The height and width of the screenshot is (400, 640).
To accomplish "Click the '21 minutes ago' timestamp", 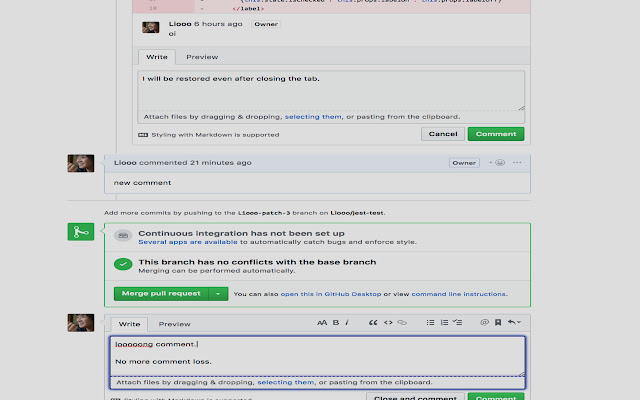I will (x=220, y=162).
